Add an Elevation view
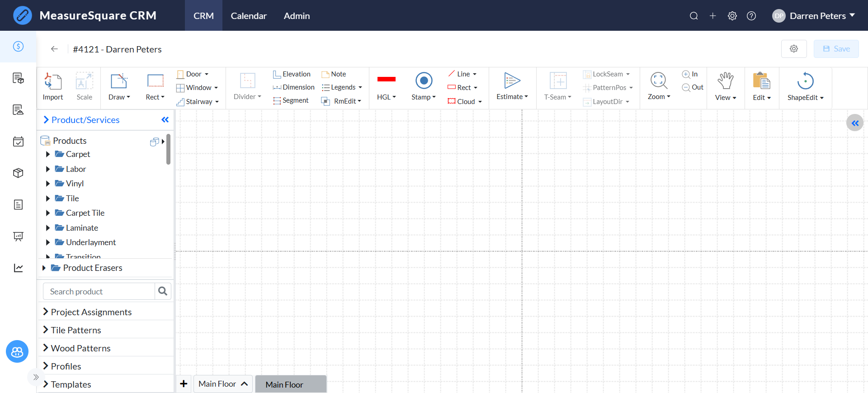 click(x=292, y=74)
